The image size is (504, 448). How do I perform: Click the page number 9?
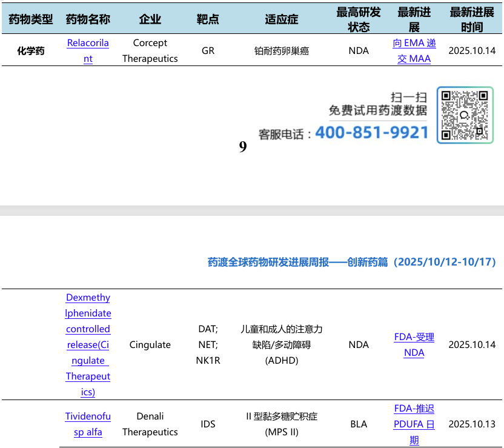[243, 147]
